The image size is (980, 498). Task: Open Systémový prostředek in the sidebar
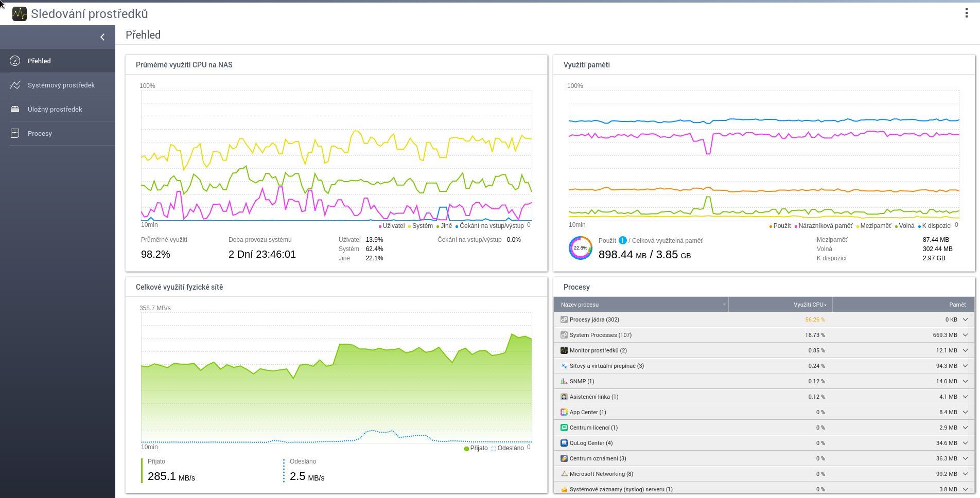[61, 85]
